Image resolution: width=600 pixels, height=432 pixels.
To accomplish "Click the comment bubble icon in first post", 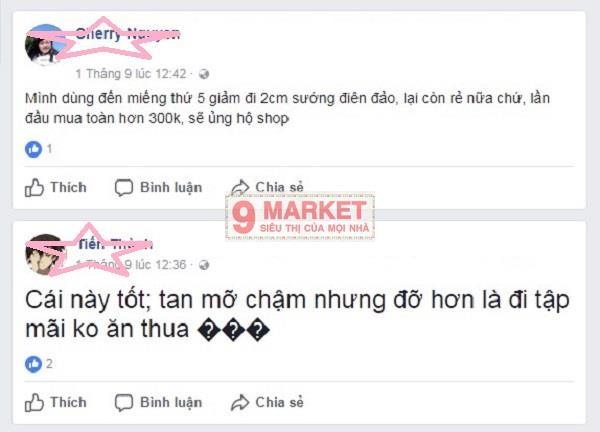I will [124, 188].
